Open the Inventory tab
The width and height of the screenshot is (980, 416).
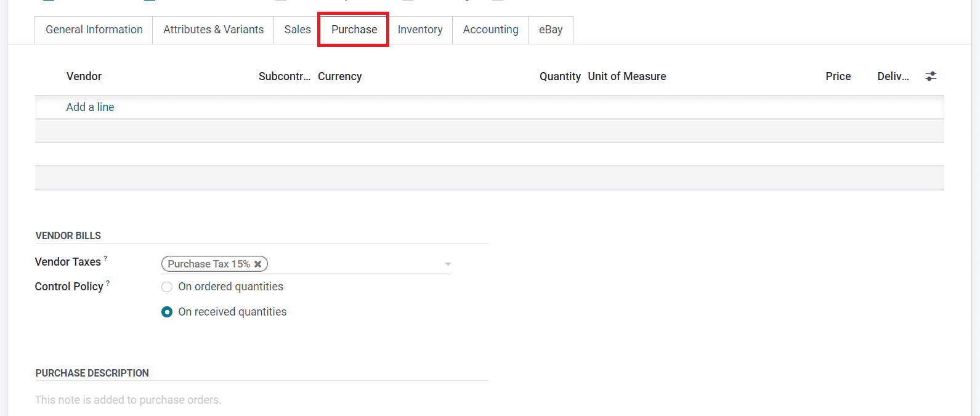pyautogui.click(x=420, y=30)
